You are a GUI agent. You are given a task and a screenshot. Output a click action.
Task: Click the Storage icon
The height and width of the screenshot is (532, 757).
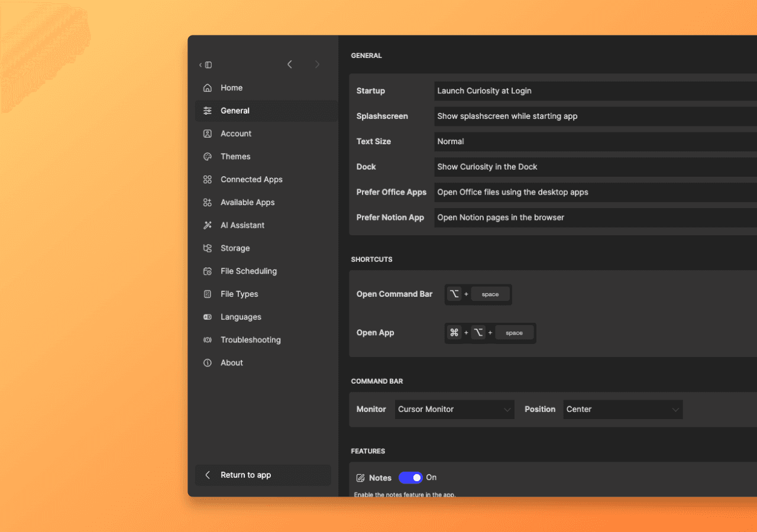coord(208,248)
